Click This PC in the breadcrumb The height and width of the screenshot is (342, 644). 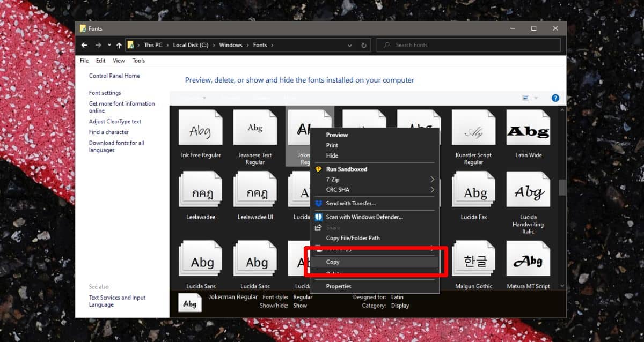[x=153, y=45]
